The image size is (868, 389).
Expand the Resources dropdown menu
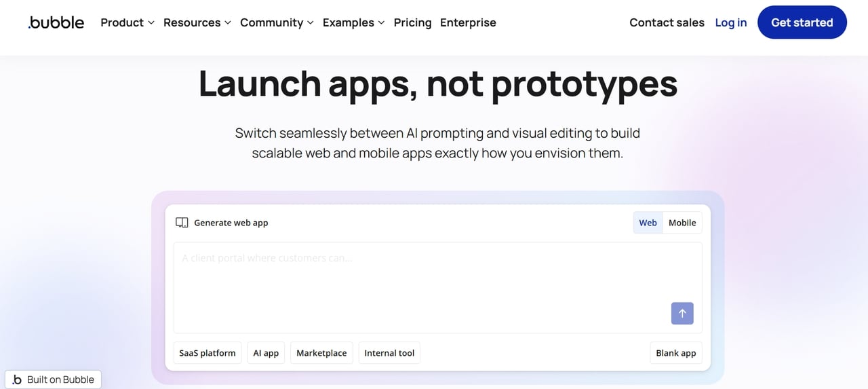point(197,22)
